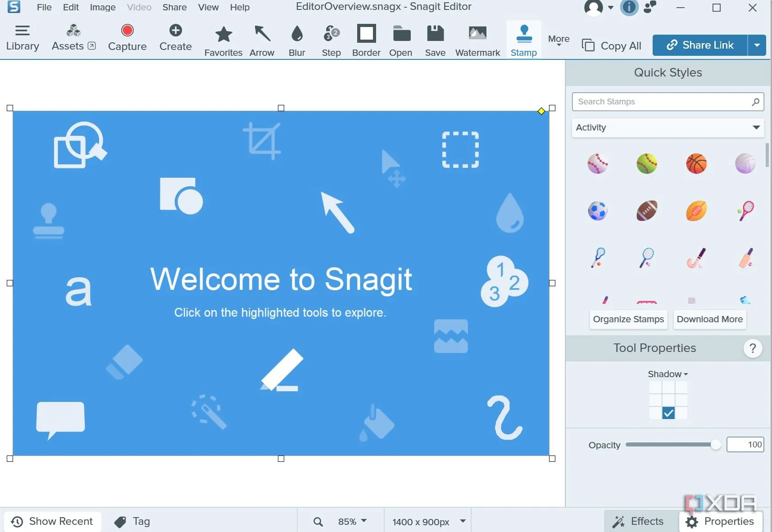Toggle Show Recent tray
The height and width of the screenshot is (532, 772).
53,521
